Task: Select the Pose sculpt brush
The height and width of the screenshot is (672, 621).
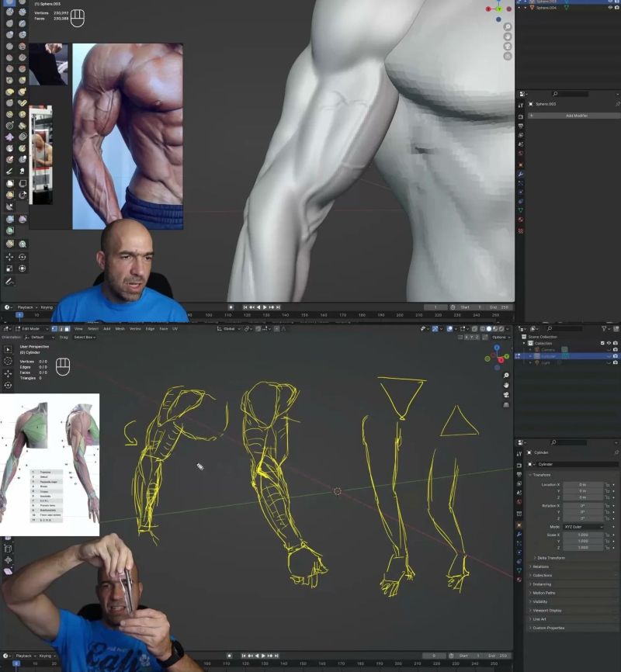Action: 23,103
